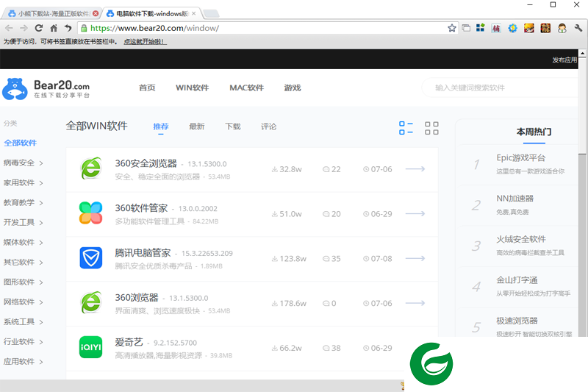Click the undo close-tab arrow icon

coord(68,28)
